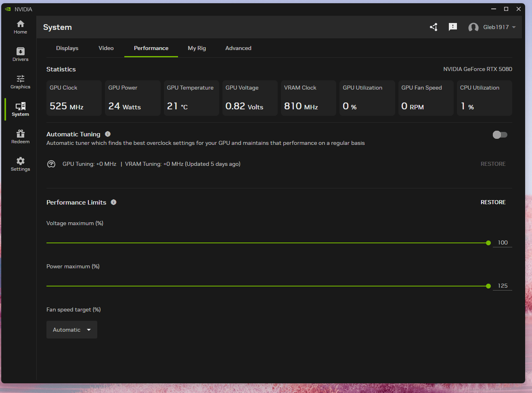Open the Gleb1917 account dropdown
Image resolution: width=532 pixels, height=393 pixels.
500,27
